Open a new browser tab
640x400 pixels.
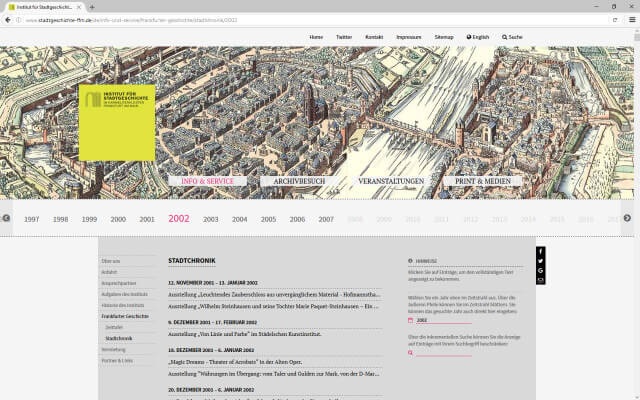click(92, 7)
